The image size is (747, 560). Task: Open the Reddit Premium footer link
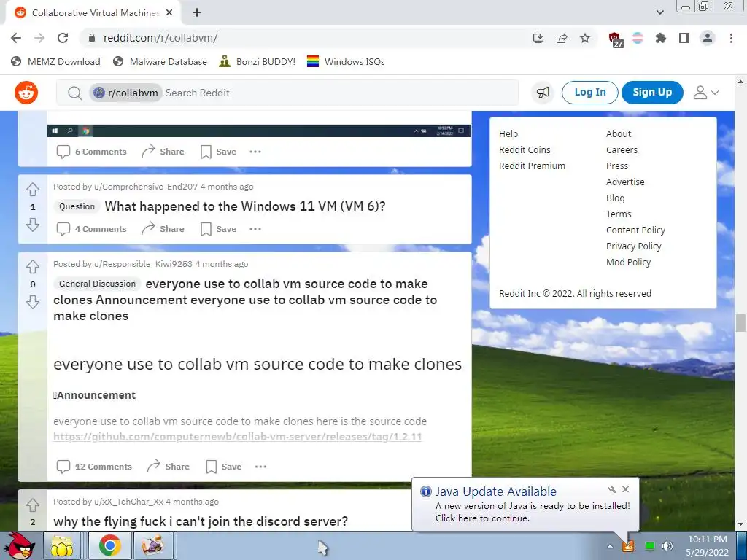click(x=532, y=166)
